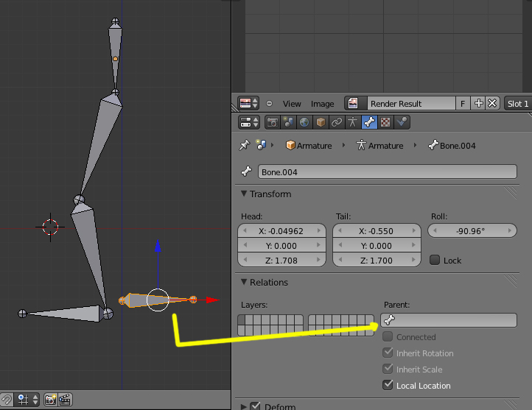Click the Parent bone field
This screenshot has height=410, width=532.
tap(449, 320)
